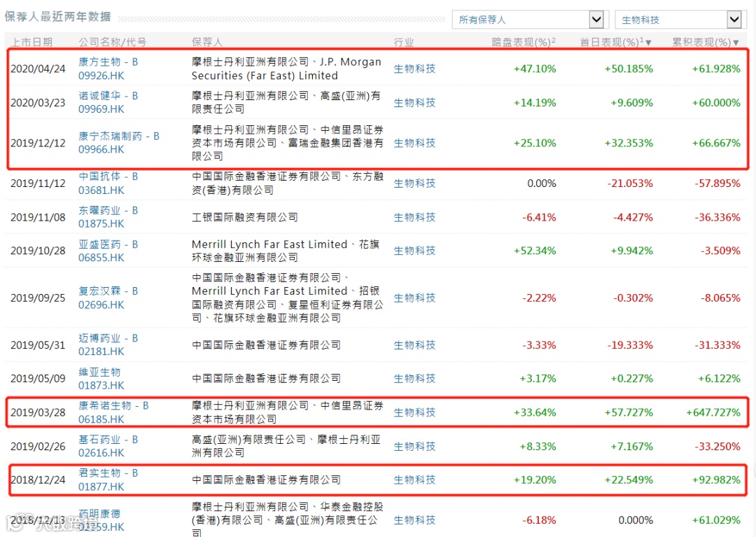The height and width of the screenshot is (537, 756).
Task: Select the cumulative value +92.982%
Action: pyautogui.click(x=716, y=480)
